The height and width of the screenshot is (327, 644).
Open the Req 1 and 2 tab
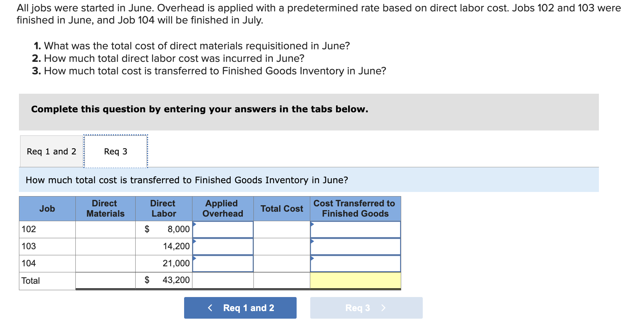51,151
